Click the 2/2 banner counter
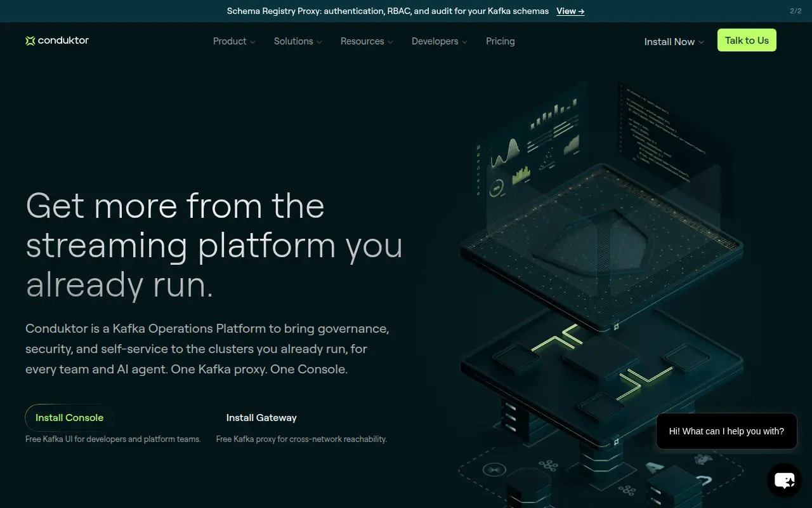This screenshot has width=812, height=508. (x=796, y=11)
